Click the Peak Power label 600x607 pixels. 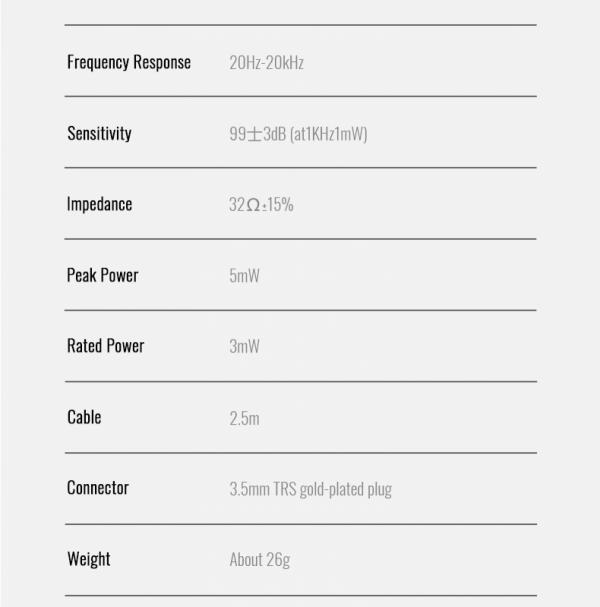tap(102, 275)
